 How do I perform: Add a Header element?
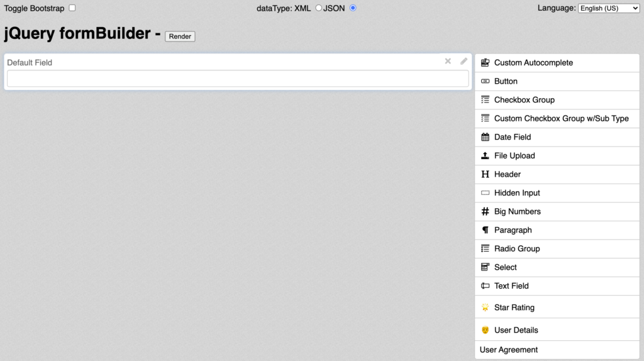point(557,174)
